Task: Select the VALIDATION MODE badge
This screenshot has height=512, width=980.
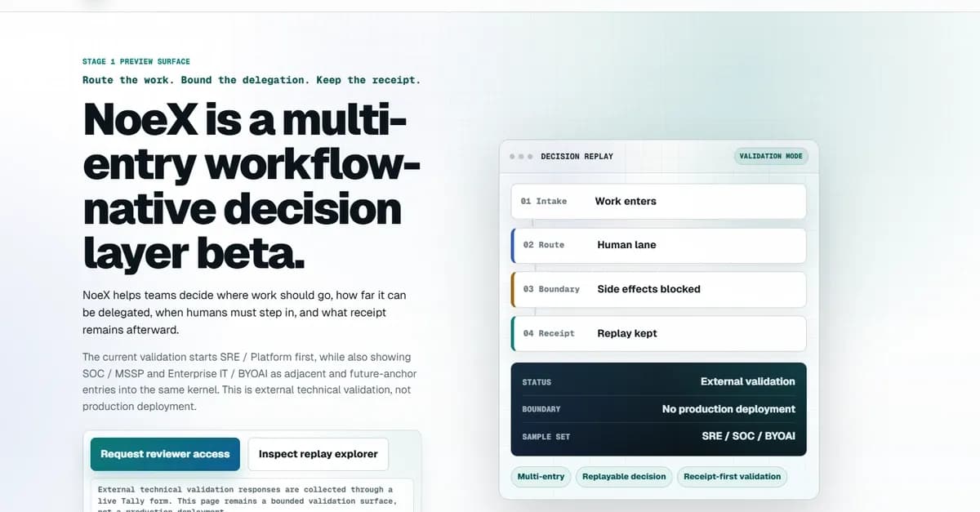Action: click(770, 156)
